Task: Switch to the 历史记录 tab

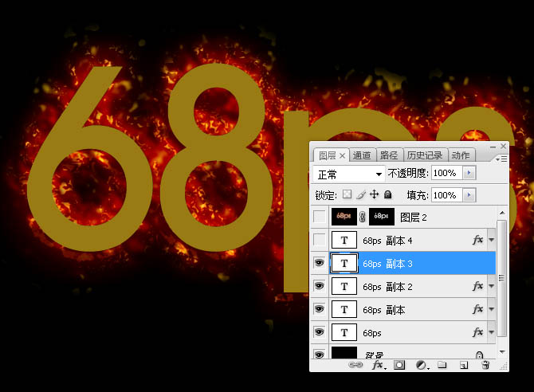Action: (425, 155)
